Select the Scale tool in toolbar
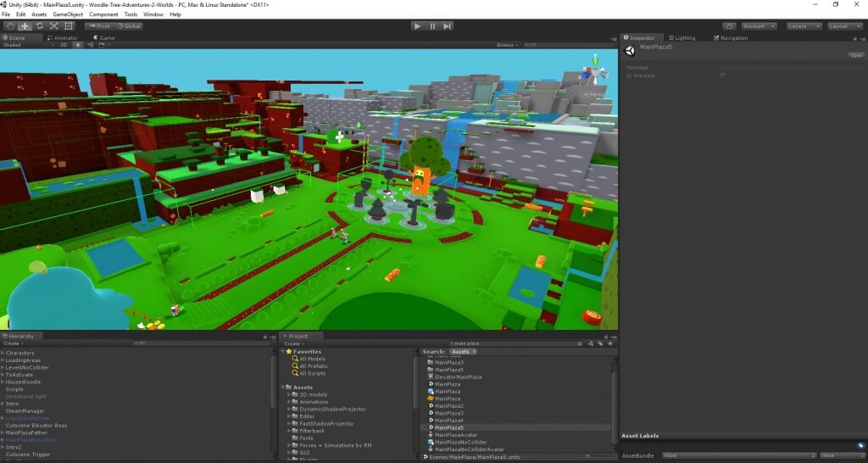 [x=54, y=26]
